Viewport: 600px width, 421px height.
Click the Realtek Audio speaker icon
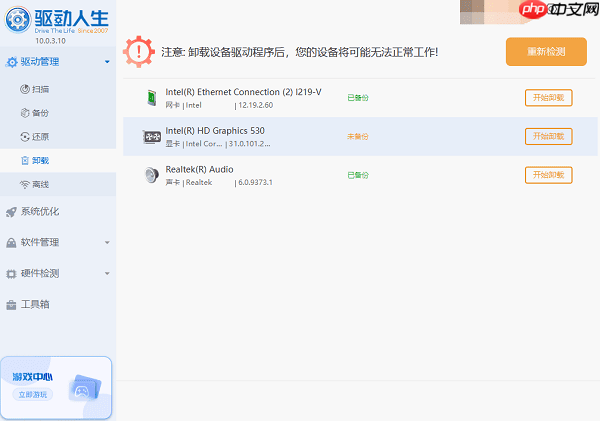pyautogui.click(x=151, y=176)
